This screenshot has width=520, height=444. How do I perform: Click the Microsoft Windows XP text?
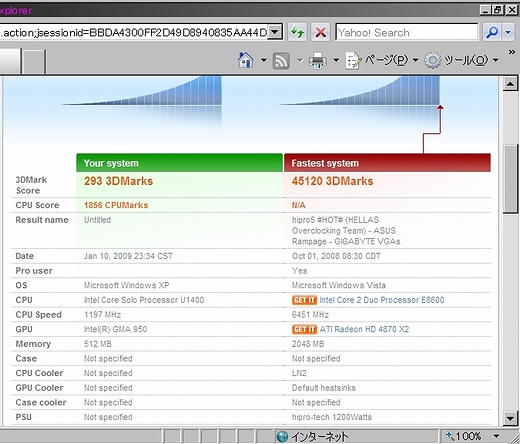tap(126, 285)
